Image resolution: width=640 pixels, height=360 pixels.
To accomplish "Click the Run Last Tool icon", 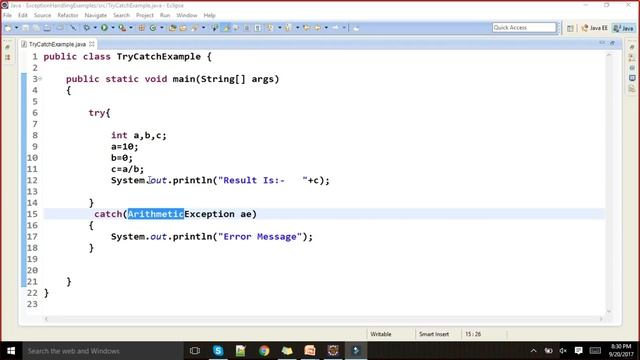I will click(x=122, y=28).
